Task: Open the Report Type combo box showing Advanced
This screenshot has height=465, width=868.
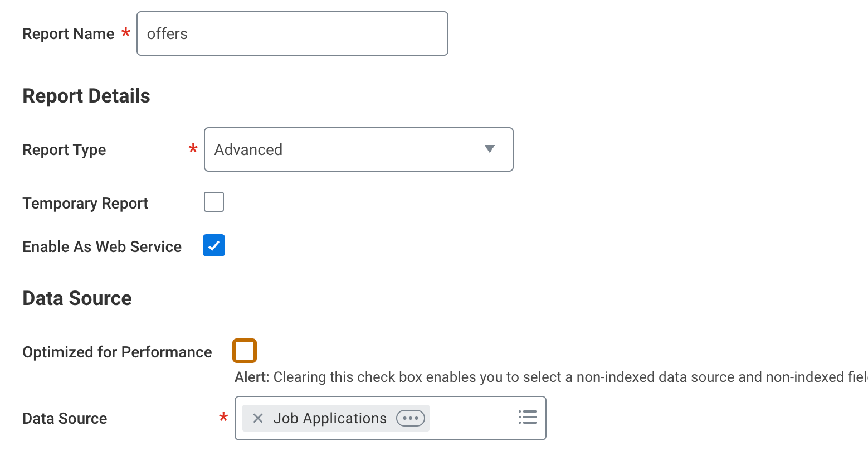Action: point(345,149)
